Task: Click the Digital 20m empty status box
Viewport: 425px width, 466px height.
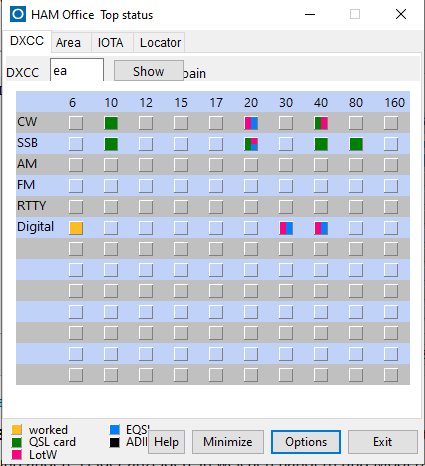Action: (251, 228)
